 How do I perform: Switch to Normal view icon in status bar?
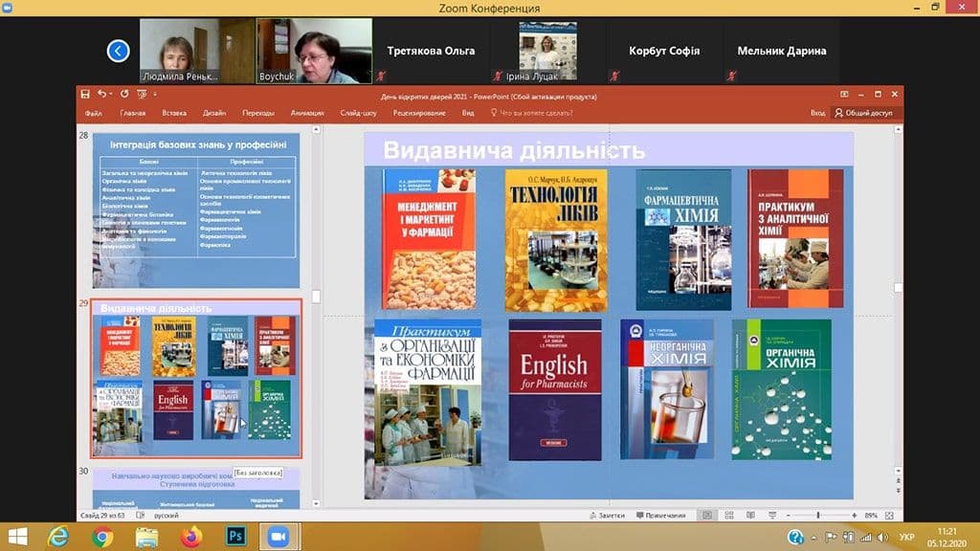(x=707, y=516)
